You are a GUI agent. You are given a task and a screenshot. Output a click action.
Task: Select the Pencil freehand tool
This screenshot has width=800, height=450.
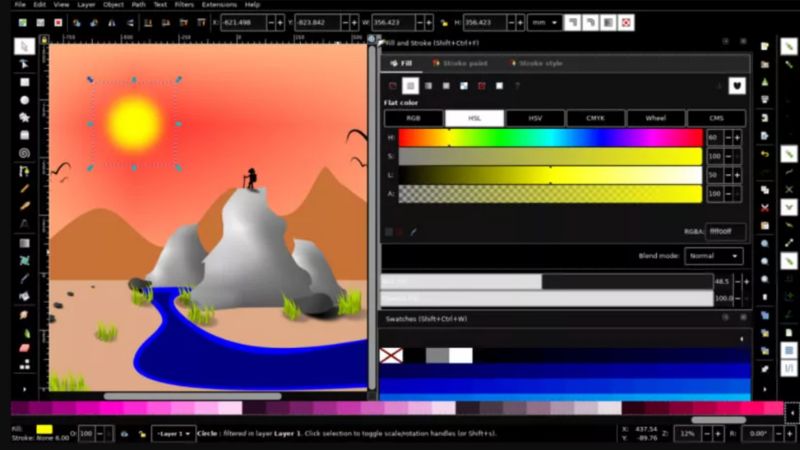[24, 189]
